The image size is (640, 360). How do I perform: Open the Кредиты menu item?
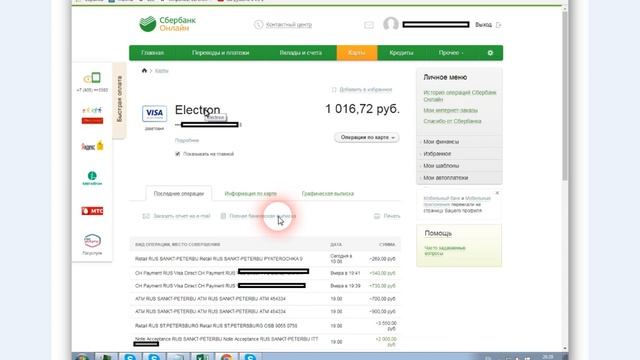[401, 53]
